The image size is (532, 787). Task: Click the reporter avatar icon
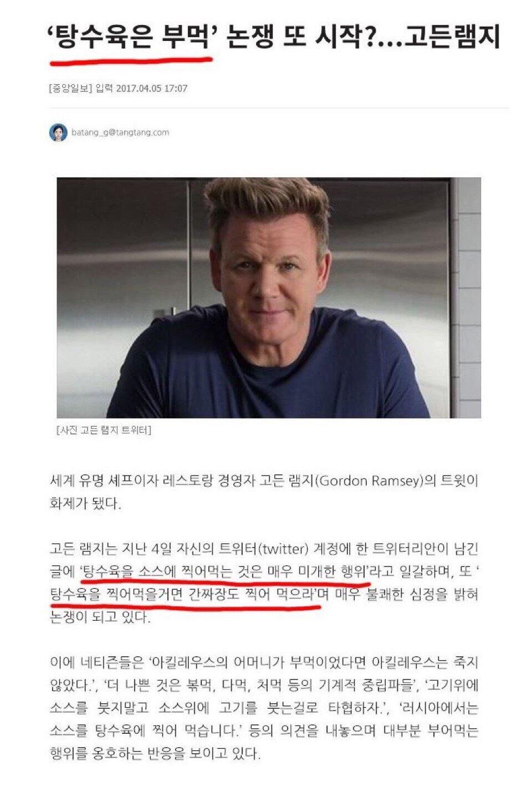(x=58, y=132)
